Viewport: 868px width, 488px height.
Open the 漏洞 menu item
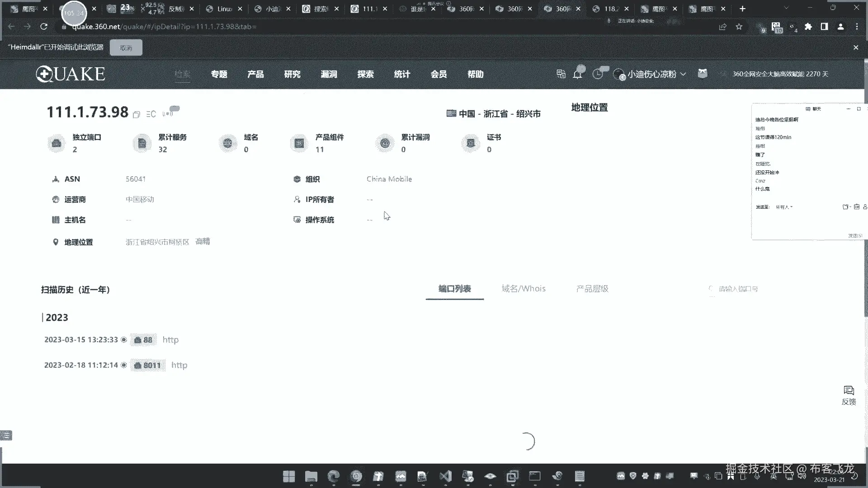coord(329,74)
